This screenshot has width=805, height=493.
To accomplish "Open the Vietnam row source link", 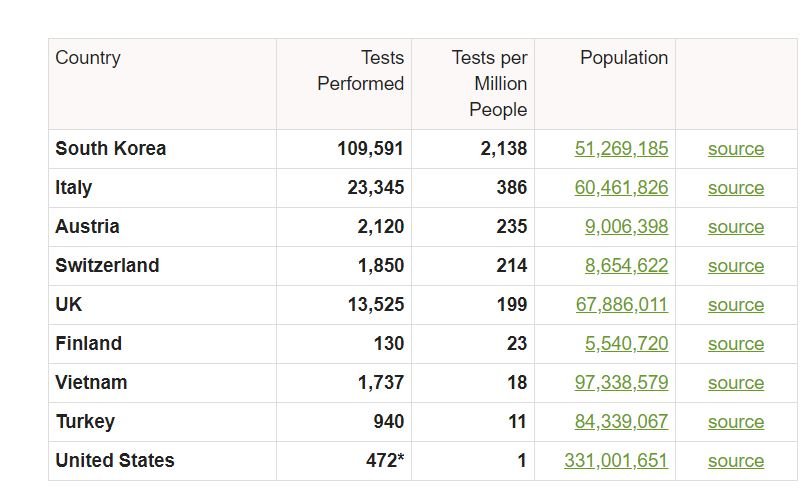I will pyautogui.click(x=736, y=384).
